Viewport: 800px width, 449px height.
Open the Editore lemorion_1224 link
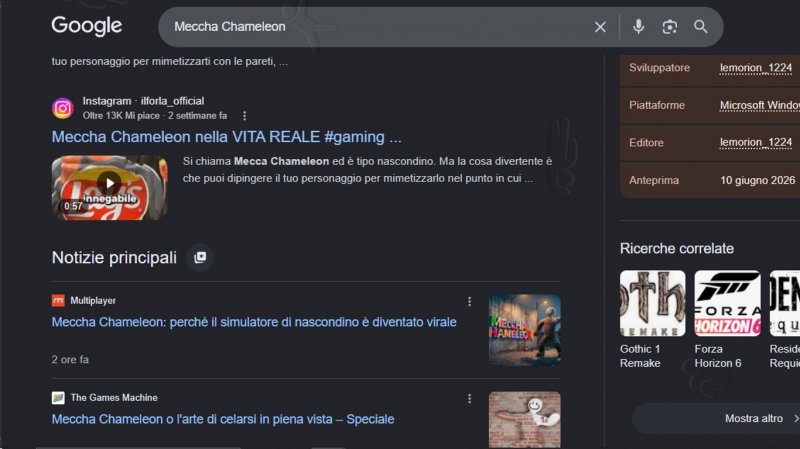756,142
